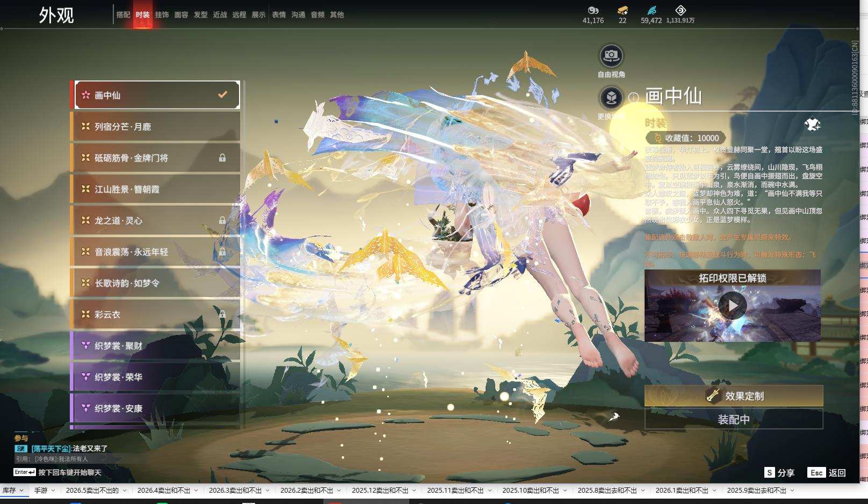Click the 返回 return label
Viewport: 868px width, 504px height.
pos(837,472)
